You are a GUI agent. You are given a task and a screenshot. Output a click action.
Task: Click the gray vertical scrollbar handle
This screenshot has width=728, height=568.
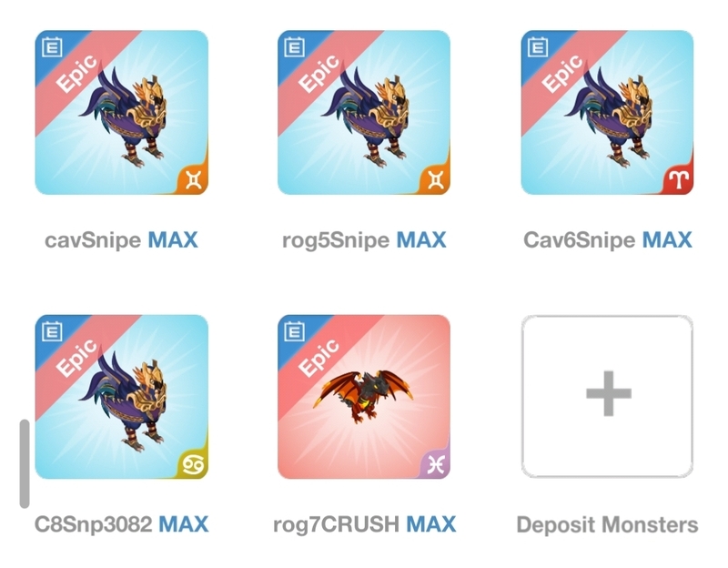click(25, 463)
